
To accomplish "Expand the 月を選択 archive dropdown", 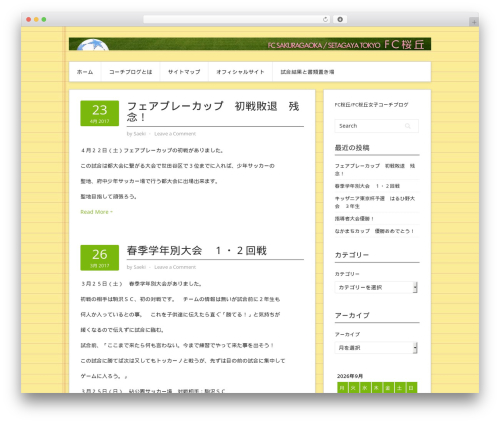I will [x=376, y=348].
